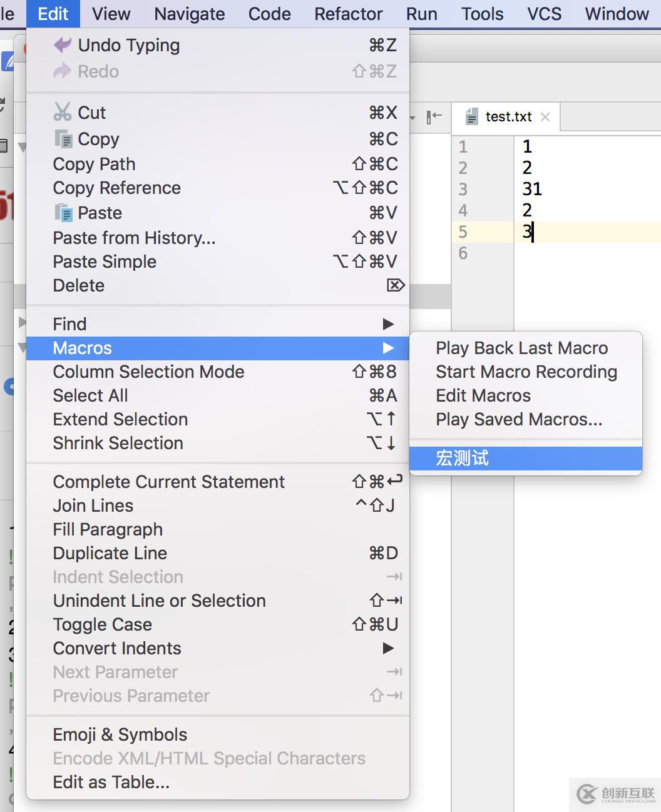The height and width of the screenshot is (812, 661).
Task: Switch to the test.txt editor tab
Action: pos(506,117)
